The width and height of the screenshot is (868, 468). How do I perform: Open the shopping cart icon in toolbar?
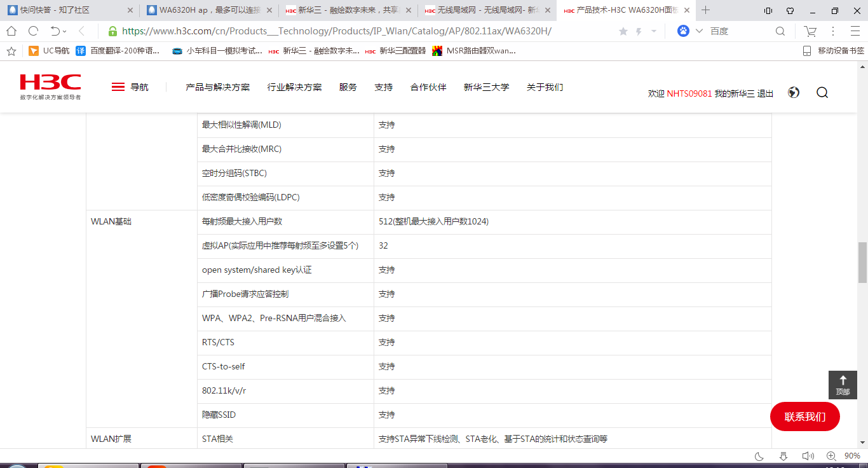(x=810, y=31)
